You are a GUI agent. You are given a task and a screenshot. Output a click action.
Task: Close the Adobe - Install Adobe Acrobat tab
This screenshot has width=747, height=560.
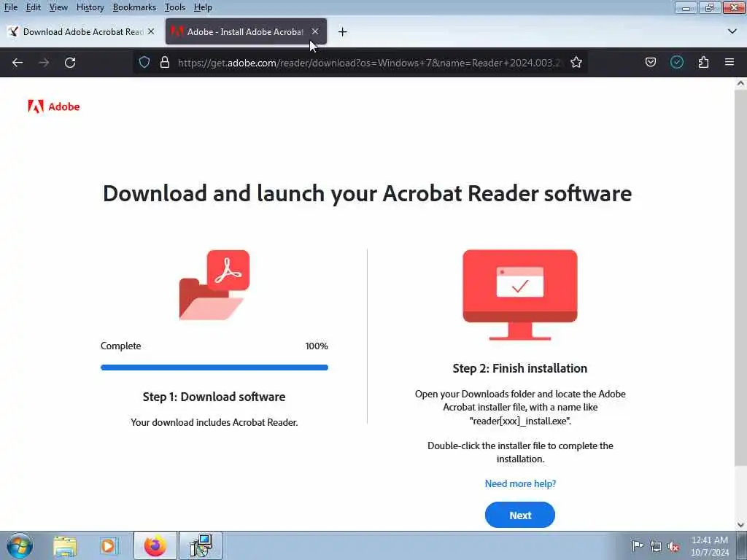pyautogui.click(x=315, y=31)
